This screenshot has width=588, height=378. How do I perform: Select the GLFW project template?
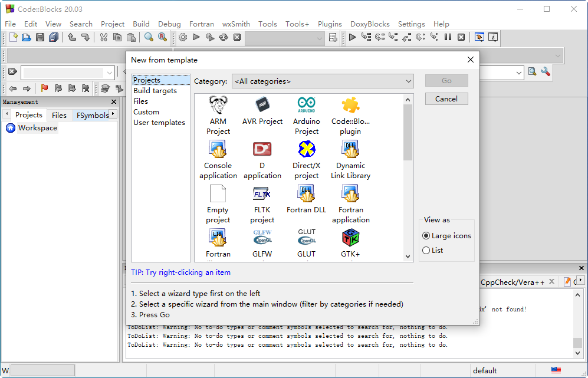[262, 243]
